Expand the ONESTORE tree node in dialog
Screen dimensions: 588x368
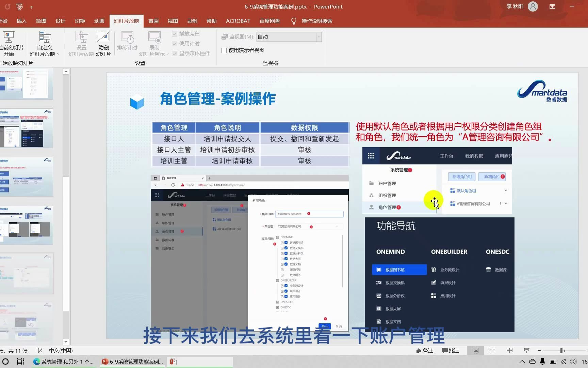278,302
